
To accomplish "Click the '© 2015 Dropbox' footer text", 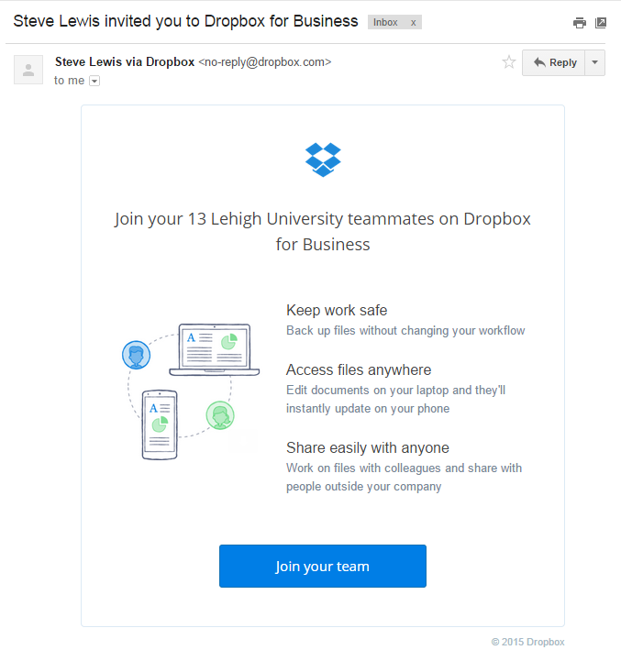I will tap(527, 642).
